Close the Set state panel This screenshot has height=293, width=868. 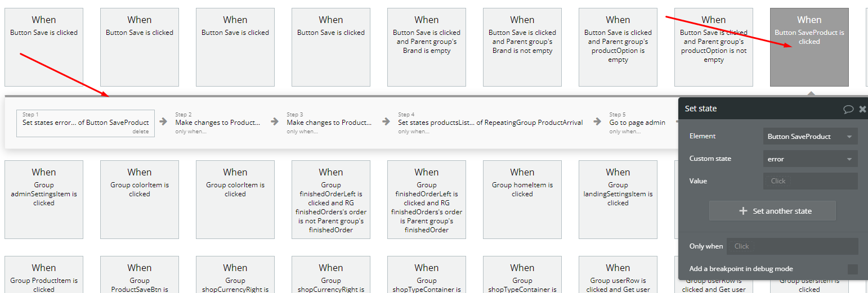point(862,109)
